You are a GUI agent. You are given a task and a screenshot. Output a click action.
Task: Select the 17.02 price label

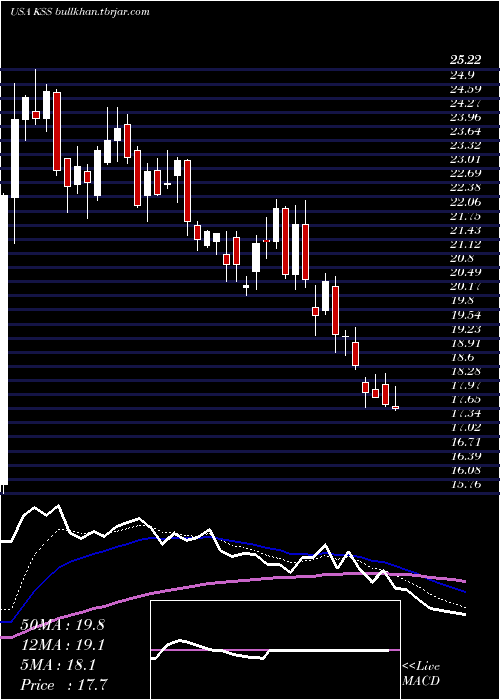466,428
